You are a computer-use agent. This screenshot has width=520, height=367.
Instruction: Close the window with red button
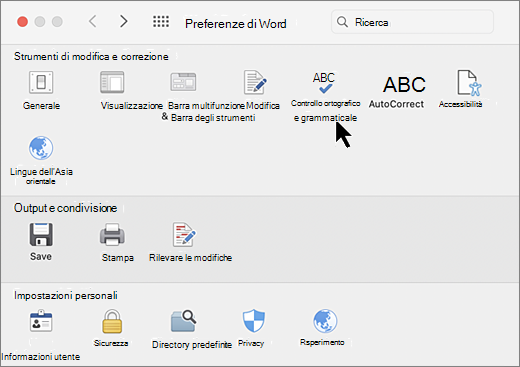click(23, 22)
